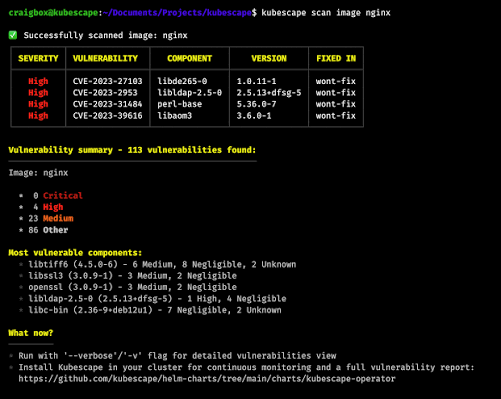Click wont-fix for perl-base row
This screenshot has height=399, width=501.
pos(336,104)
